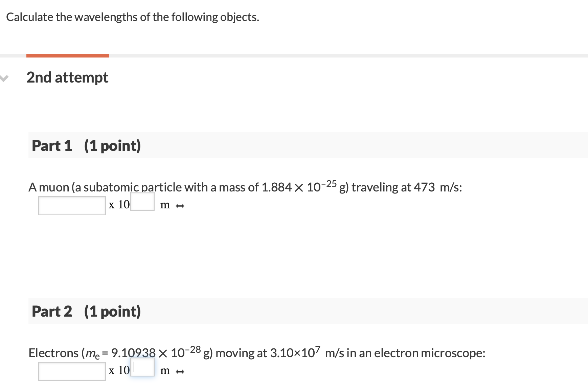Click the Part 1 header bar

click(x=135, y=146)
